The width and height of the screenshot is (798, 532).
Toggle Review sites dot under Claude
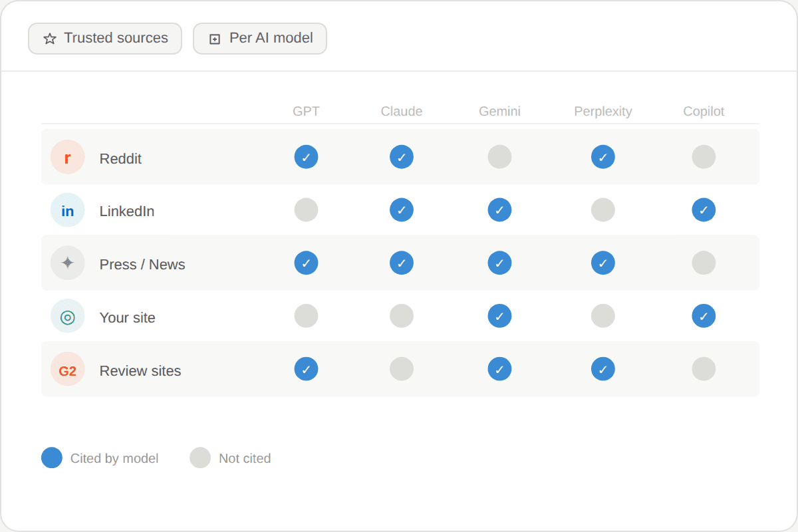pyautogui.click(x=402, y=369)
